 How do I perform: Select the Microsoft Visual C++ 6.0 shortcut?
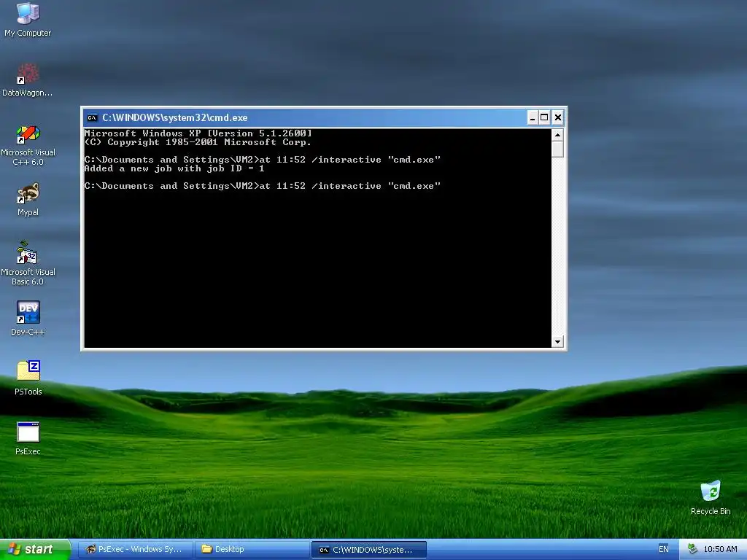click(x=28, y=145)
